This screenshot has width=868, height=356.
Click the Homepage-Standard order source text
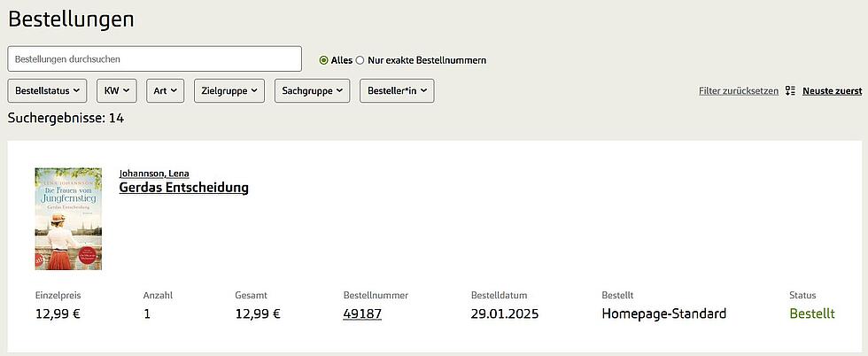tap(663, 313)
